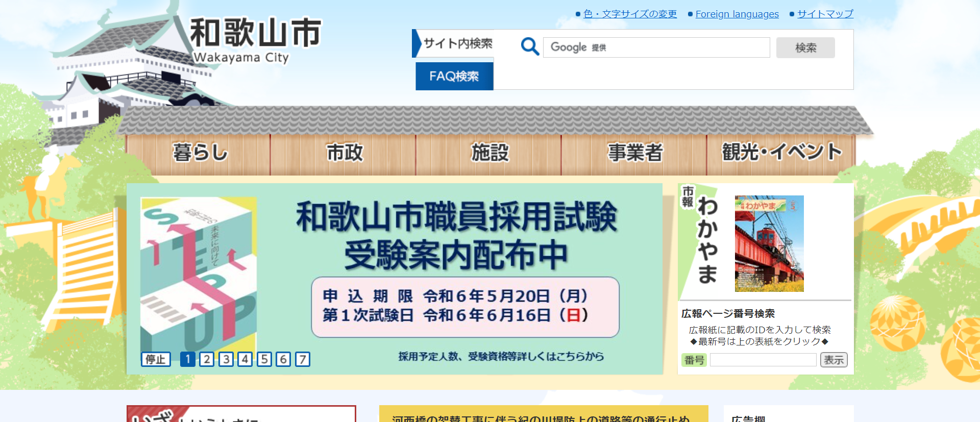
Task: Show slide 2 of the banner
Action: point(207,359)
